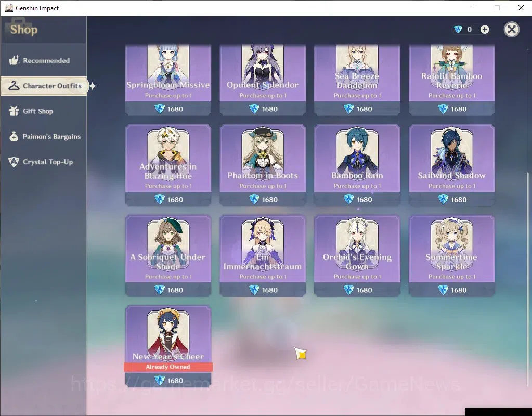Click the 1680 price under Bamboo Rain
Viewport: 532px width, 416px height.
point(364,200)
